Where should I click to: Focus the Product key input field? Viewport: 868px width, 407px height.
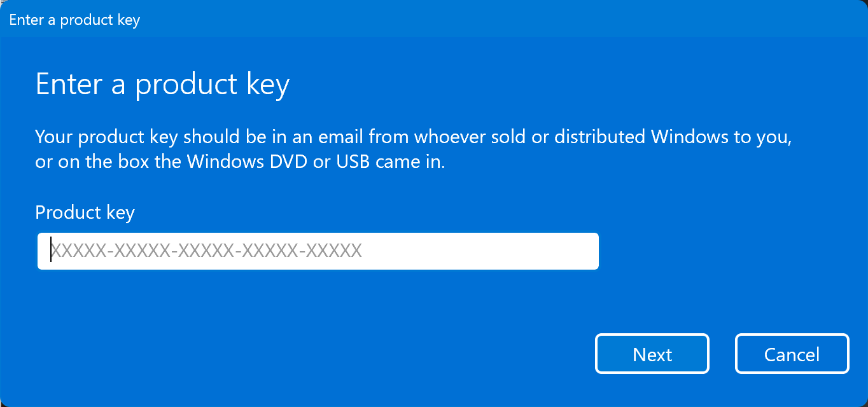(x=318, y=251)
